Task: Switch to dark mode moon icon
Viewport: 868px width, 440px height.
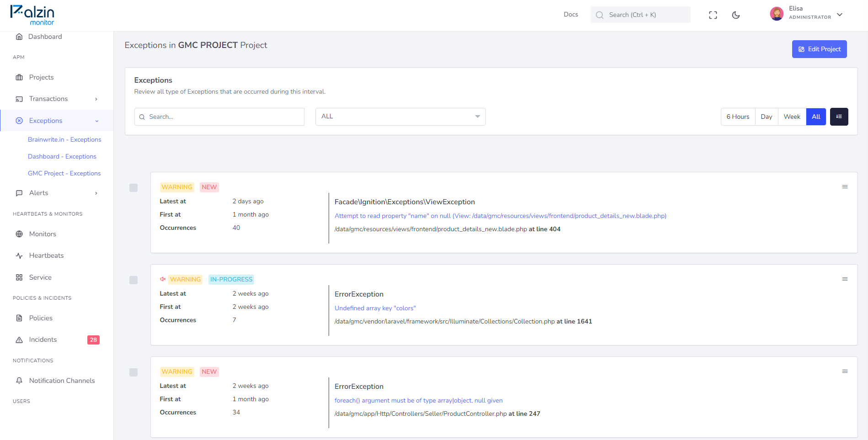Action: pos(736,15)
